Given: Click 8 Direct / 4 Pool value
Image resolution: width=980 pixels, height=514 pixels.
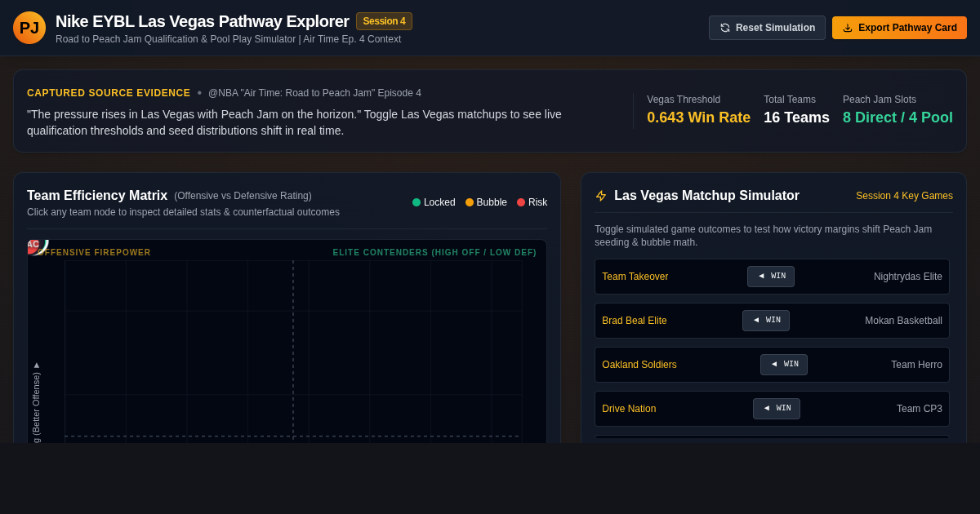Looking at the screenshot, I should 898,117.
